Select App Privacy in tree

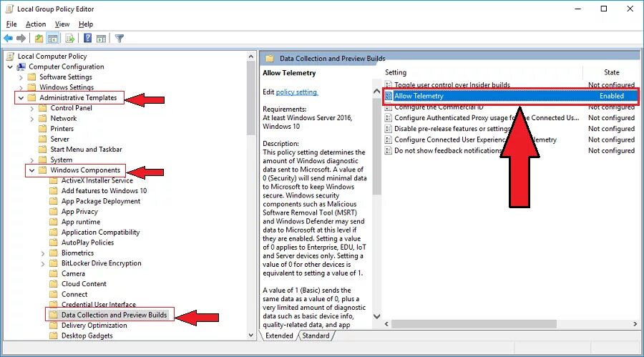[79, 212]
